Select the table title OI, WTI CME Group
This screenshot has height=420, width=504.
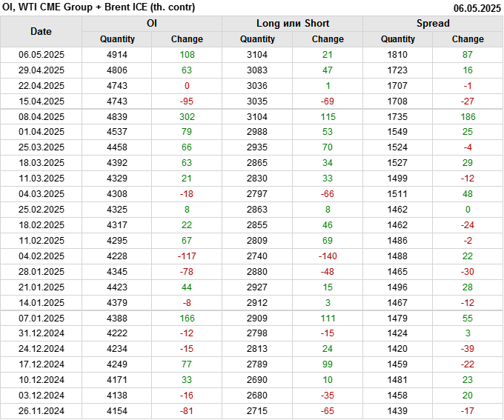[99, 8]
